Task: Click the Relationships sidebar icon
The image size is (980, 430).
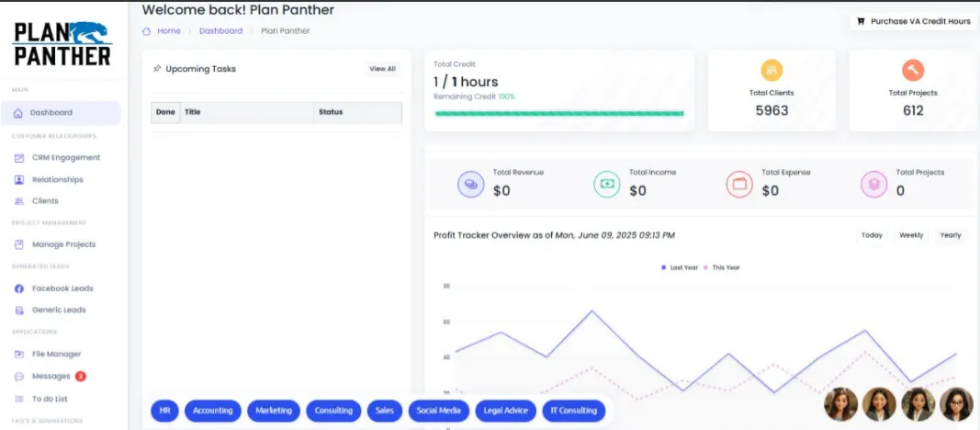Action: pos(19,179)
